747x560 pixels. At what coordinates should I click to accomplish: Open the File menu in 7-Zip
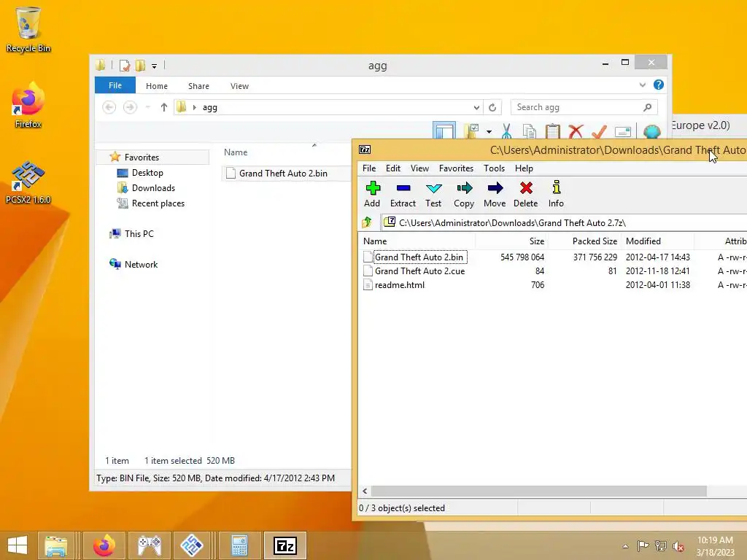[369, 168]
